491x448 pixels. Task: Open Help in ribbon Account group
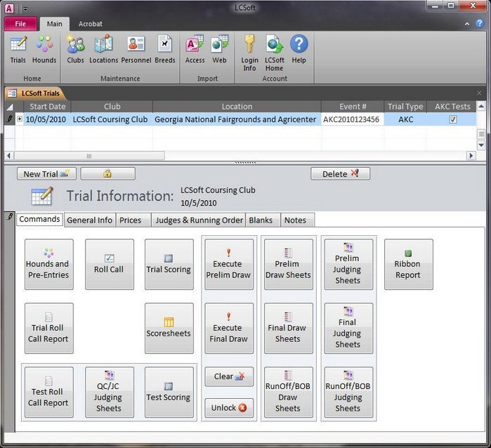(299, 49)
